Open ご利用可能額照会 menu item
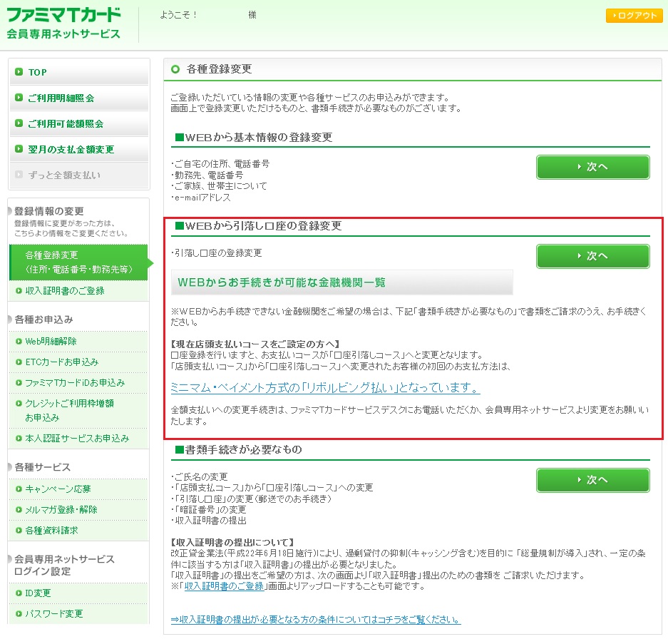 79,123
